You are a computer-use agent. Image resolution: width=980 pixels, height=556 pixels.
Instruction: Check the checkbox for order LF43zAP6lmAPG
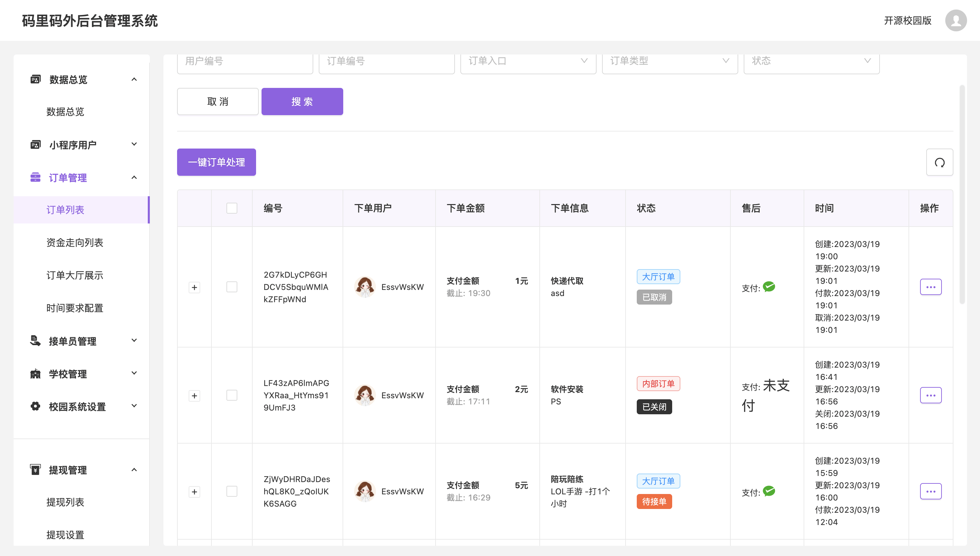(x=231, y=396)
